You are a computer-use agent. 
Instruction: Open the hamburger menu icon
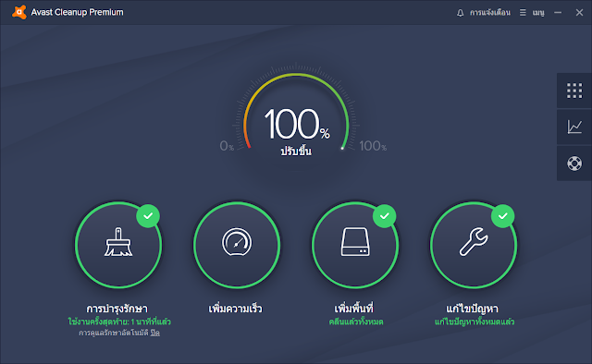(523, 13)
